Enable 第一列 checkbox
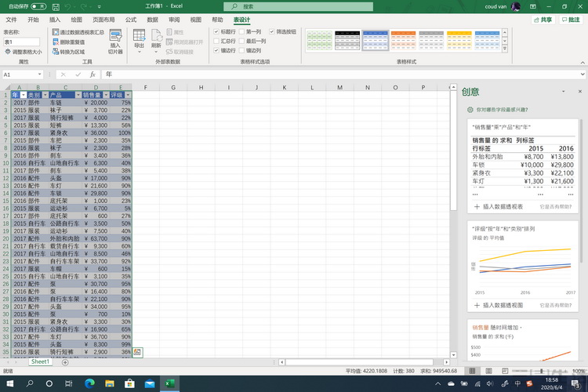 coord(242,32)
